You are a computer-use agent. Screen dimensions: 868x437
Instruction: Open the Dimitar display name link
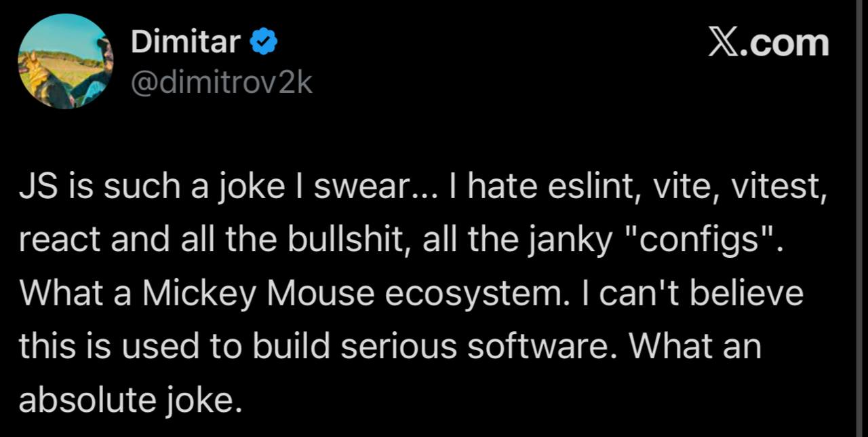click(185, 43)
